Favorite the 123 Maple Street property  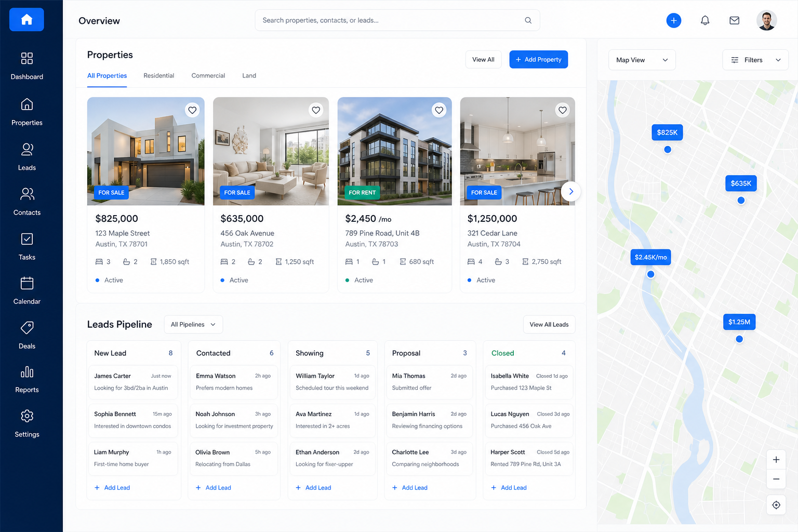tap(192, 110)
